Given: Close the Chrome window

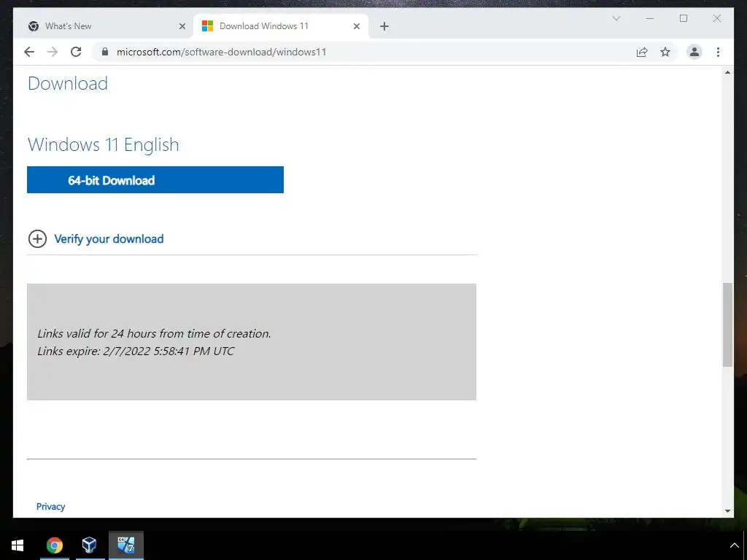Looking at the screenshot, I should (x=717, y=18).
